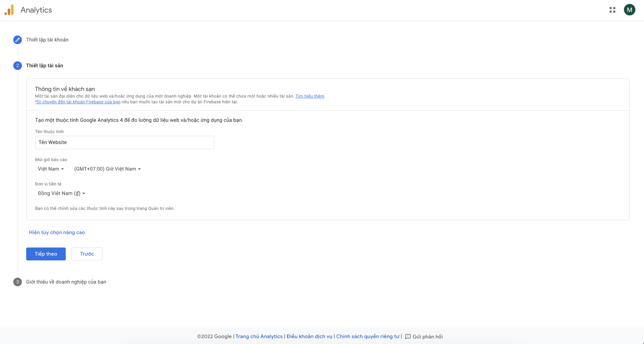644x344 pixels.
Task: Open the Việt Nam country dropdown
Action: (x=51, y=169)
